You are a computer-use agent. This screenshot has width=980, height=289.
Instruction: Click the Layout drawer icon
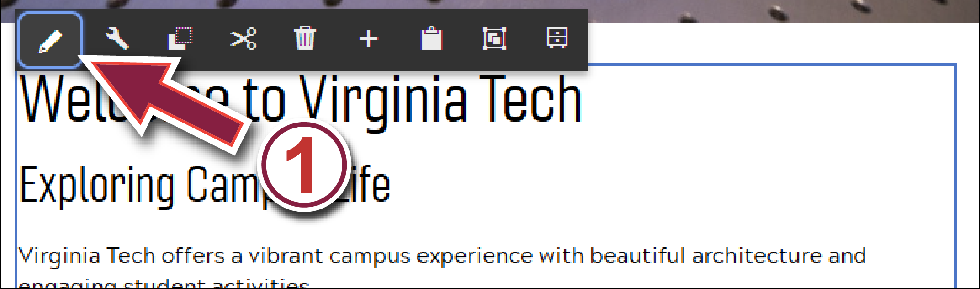(x=557, y=38)
